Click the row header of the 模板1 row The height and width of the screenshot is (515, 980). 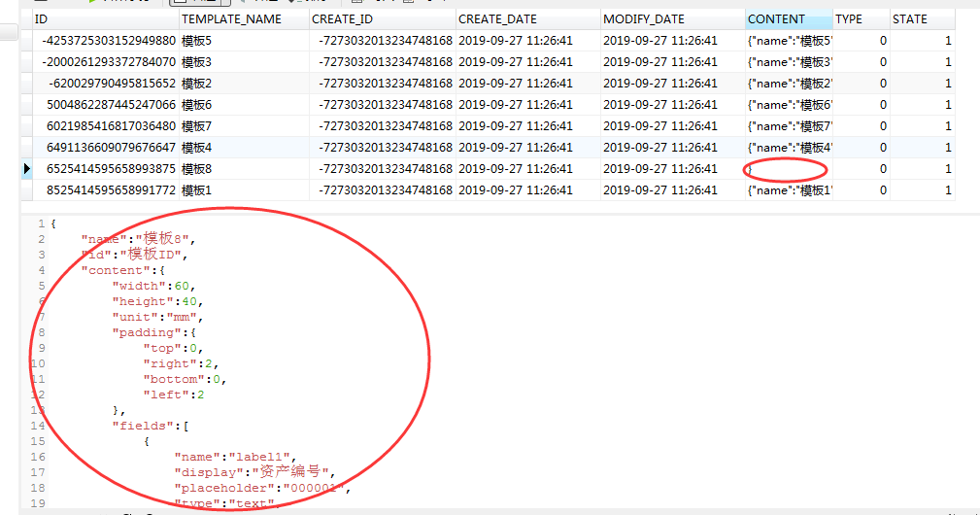(x=27, y=190)
